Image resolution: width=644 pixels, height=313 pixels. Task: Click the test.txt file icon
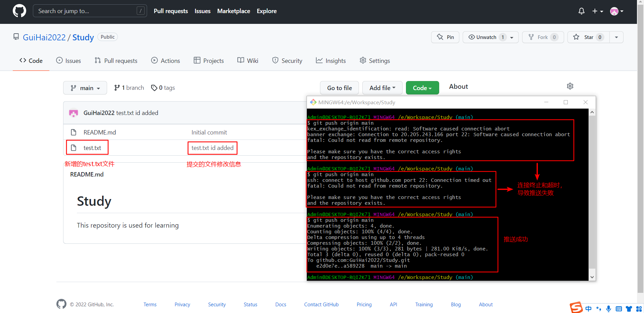pos(74,148)
